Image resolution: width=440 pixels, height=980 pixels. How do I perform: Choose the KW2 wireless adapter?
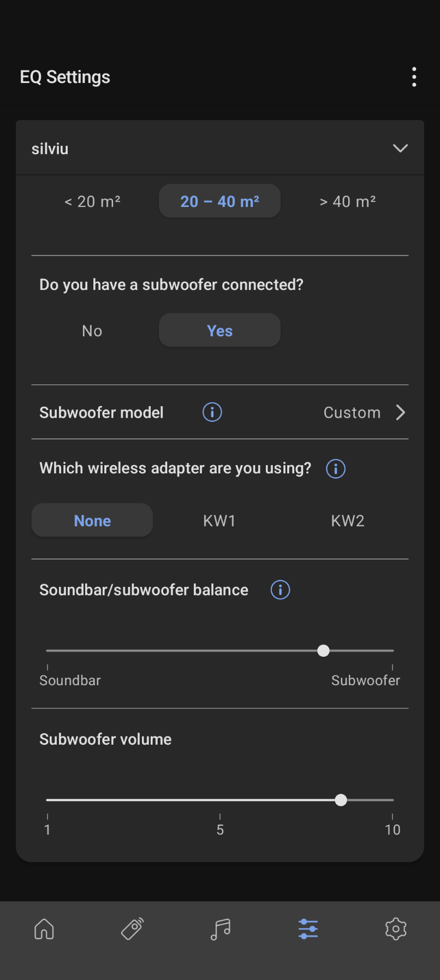point(348,521)
